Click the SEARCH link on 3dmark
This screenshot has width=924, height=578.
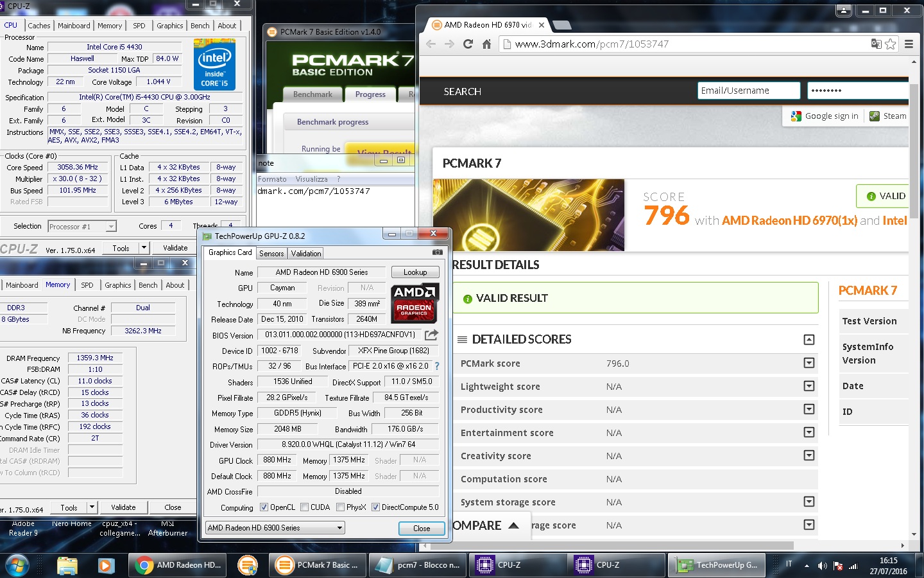462,91
